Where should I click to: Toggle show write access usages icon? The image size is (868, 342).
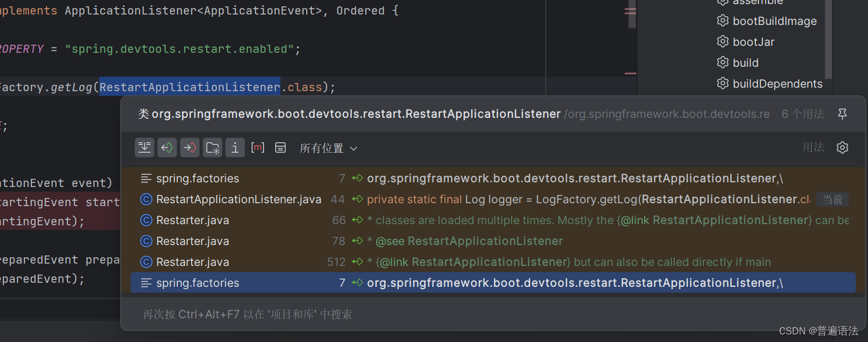coord(190,147)
